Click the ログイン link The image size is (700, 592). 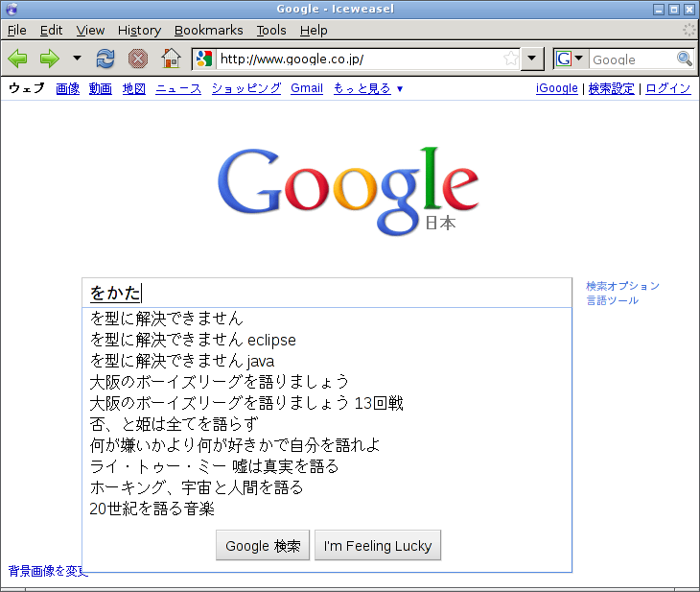[668, 88]
